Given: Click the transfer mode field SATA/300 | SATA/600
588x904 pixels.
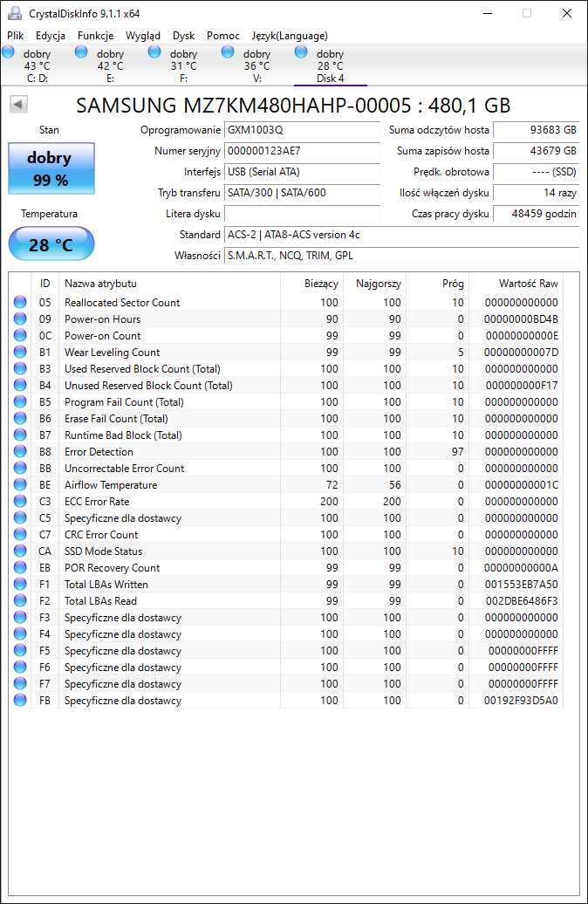Looking at the screenshot, I should [x=302, y=193].
